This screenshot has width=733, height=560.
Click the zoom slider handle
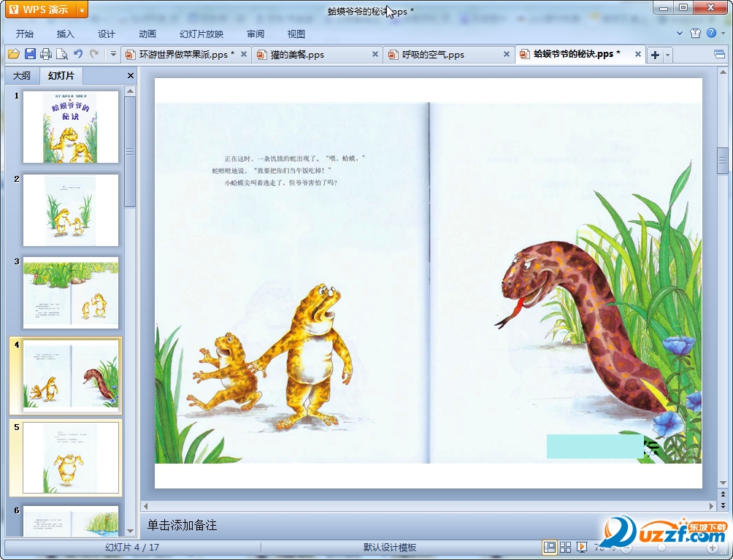click(x=661, y=548)
